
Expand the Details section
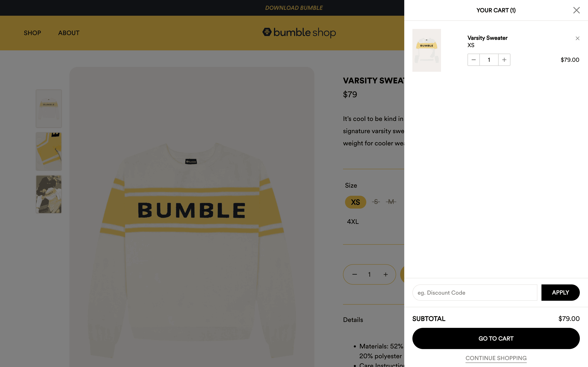coord(353,320)
